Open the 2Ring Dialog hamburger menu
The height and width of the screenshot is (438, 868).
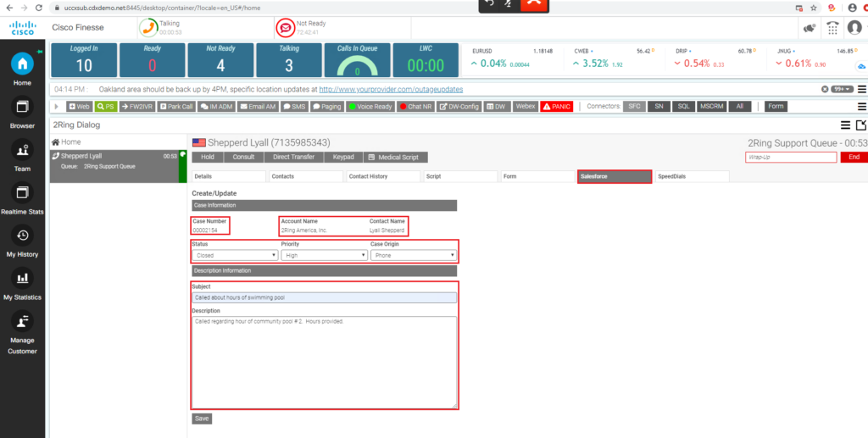tap(845, 125)
